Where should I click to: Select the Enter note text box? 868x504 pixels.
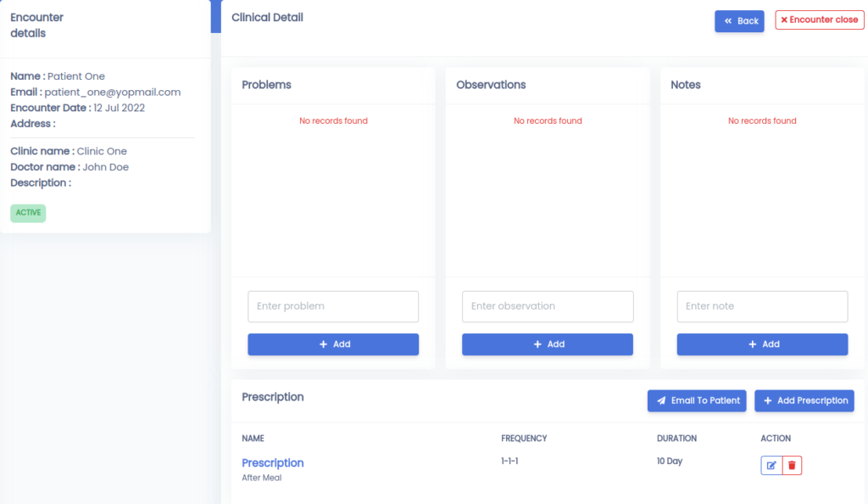(762, 306)
